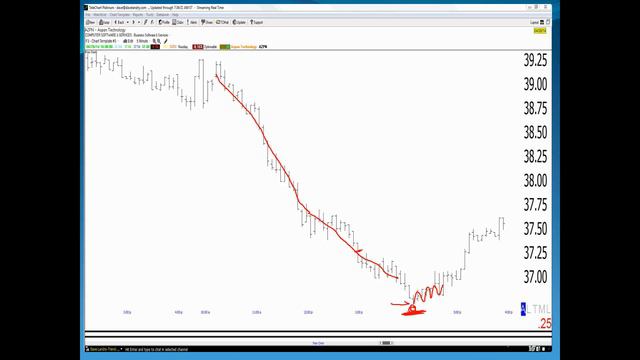The width and height of the screenshot is (640, 360).
Task: Click the AZPN - Aspen Technology title
Action: coord(105,30)
